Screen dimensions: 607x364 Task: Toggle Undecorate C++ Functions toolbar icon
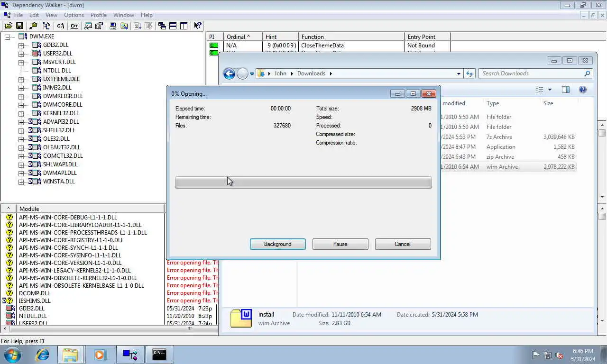click(x=74, y=26)
